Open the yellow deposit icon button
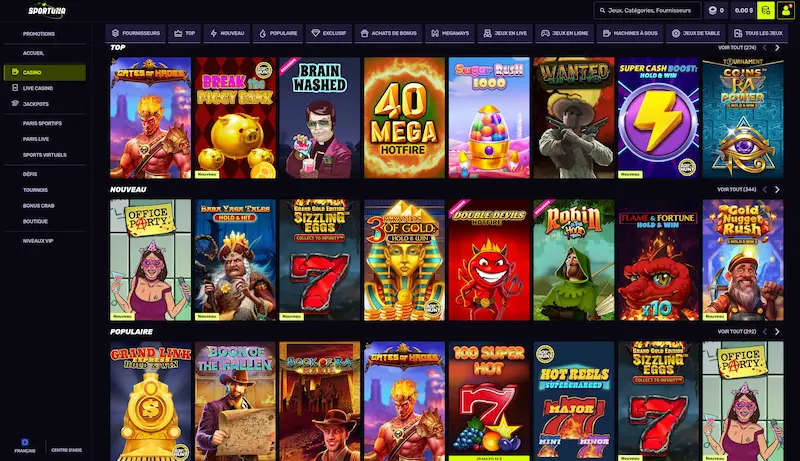Image resolution: width=800 pixels, height=461 pixels. (765, 10)
